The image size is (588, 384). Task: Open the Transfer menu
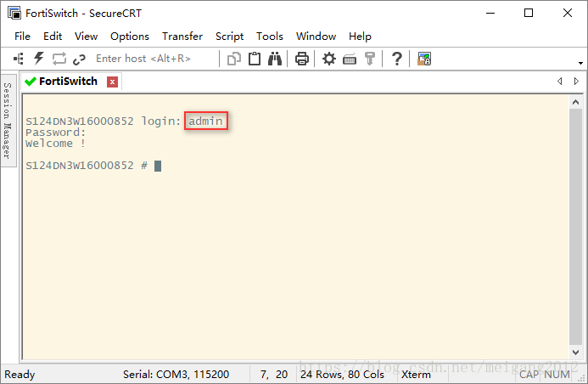point(182,37)
